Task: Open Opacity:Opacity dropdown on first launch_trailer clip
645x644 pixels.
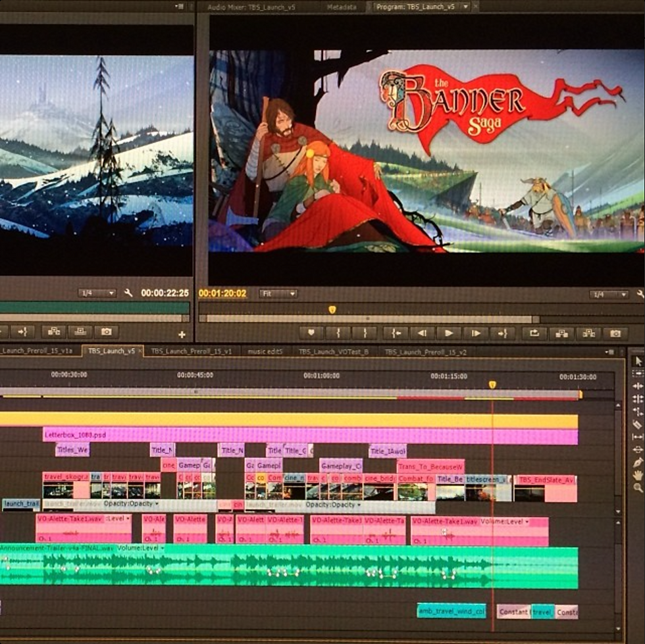Action: (157, 504)
